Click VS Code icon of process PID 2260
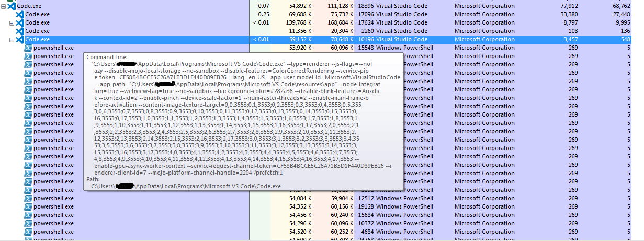 pyautogui.click(x=19, y=31)
